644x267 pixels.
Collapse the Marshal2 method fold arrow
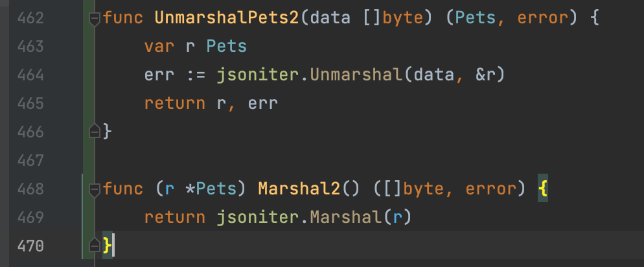click(x=95, y=189)
